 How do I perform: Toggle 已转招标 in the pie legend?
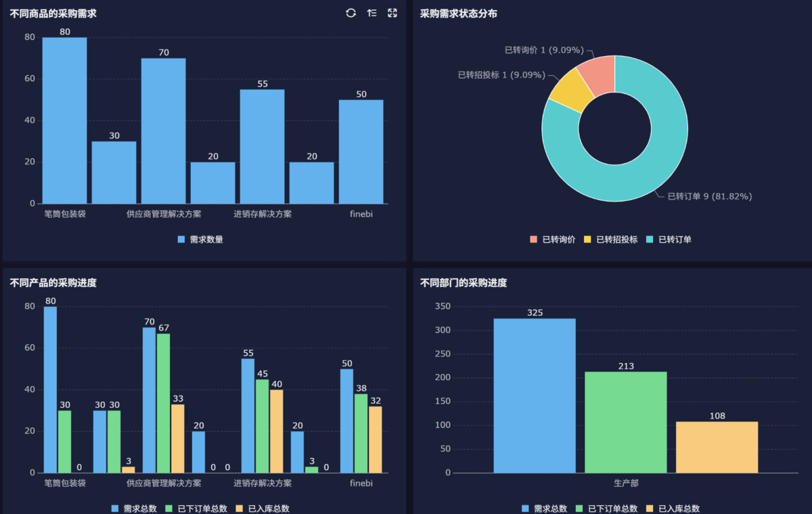[610, 239]
